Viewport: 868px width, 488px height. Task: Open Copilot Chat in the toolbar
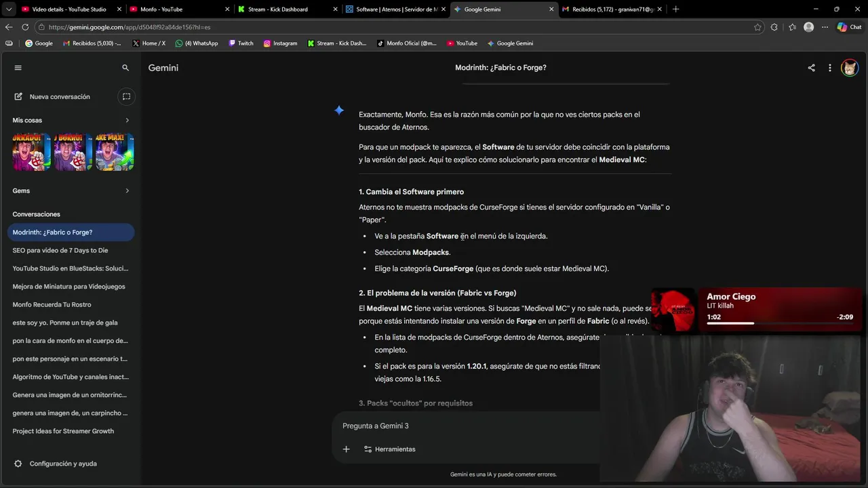(x=849, y=27)
